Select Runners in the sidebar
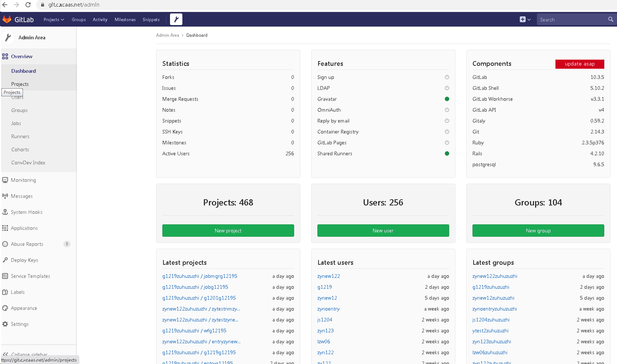Screen dimensions: 617x364 tap(20, 136)
